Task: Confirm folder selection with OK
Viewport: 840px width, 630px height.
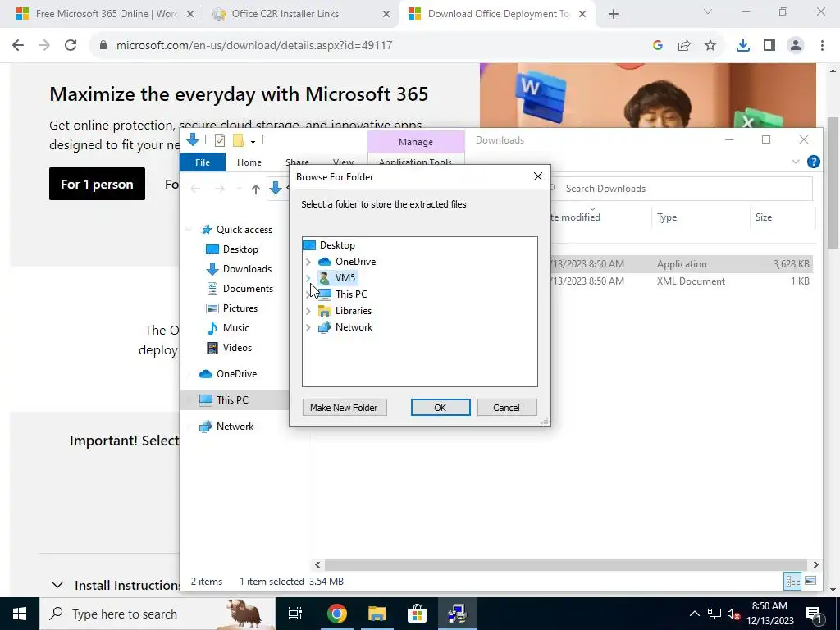Action: (x=441, y=408)
